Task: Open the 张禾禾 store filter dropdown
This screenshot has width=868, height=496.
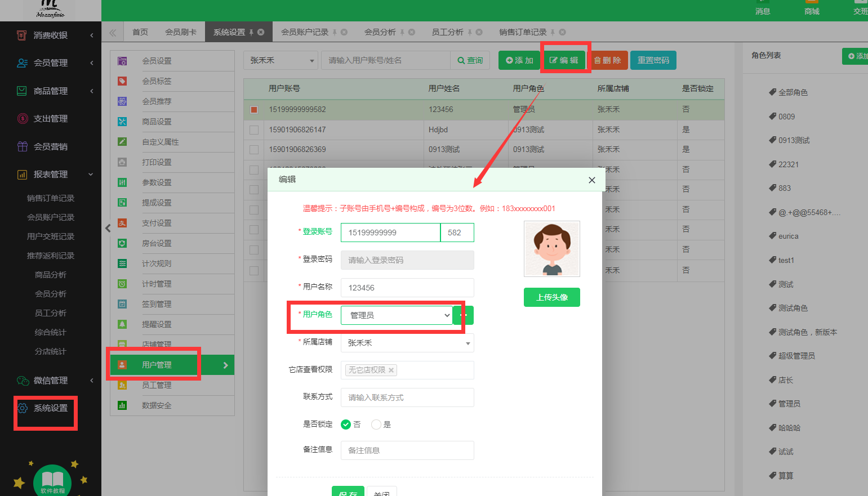Action: point(282,60)
